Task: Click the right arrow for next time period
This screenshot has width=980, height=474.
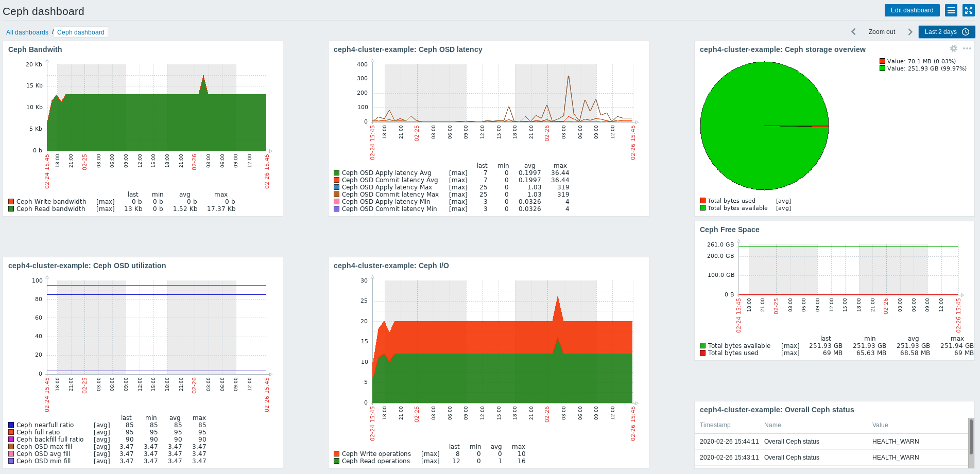Action: (x=910, y=32)
